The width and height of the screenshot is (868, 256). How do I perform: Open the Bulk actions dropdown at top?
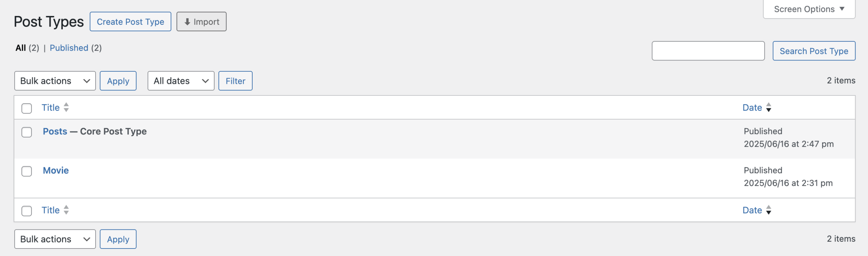(x=55, y=81)
